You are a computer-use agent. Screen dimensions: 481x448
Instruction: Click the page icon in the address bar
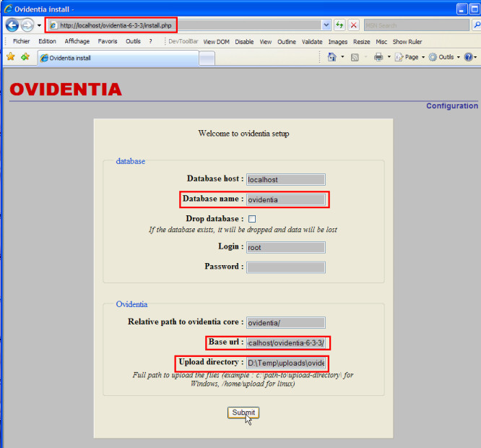[53, 25]
